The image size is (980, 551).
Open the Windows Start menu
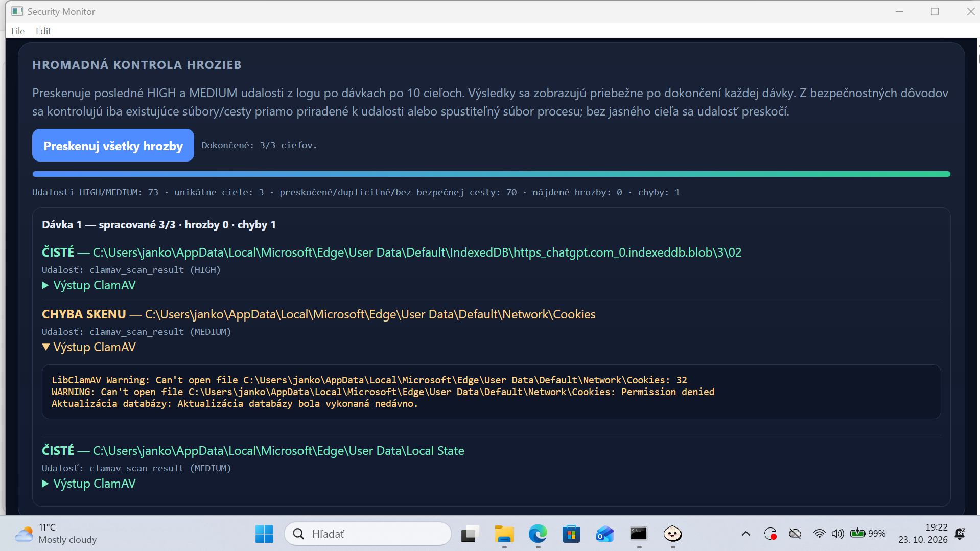tap(264, 534)
